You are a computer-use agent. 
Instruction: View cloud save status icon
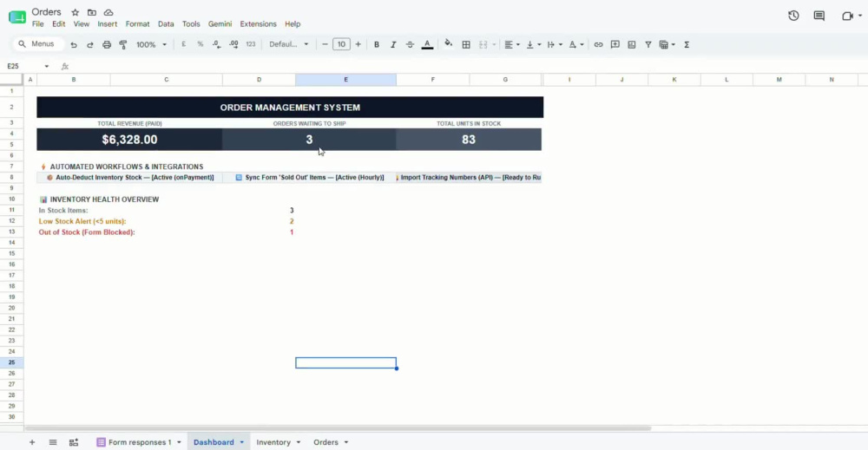(x=108, y=12)
